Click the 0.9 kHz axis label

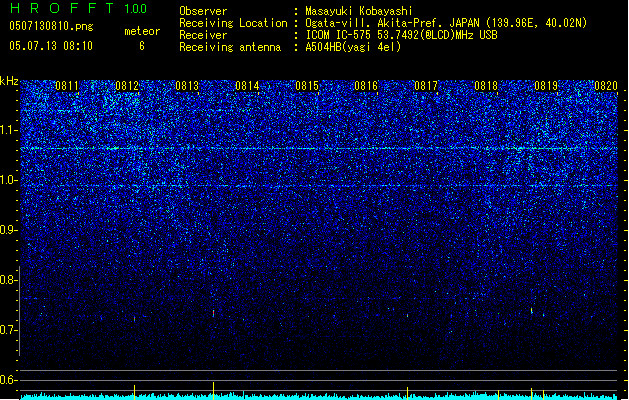coord(9,230)
